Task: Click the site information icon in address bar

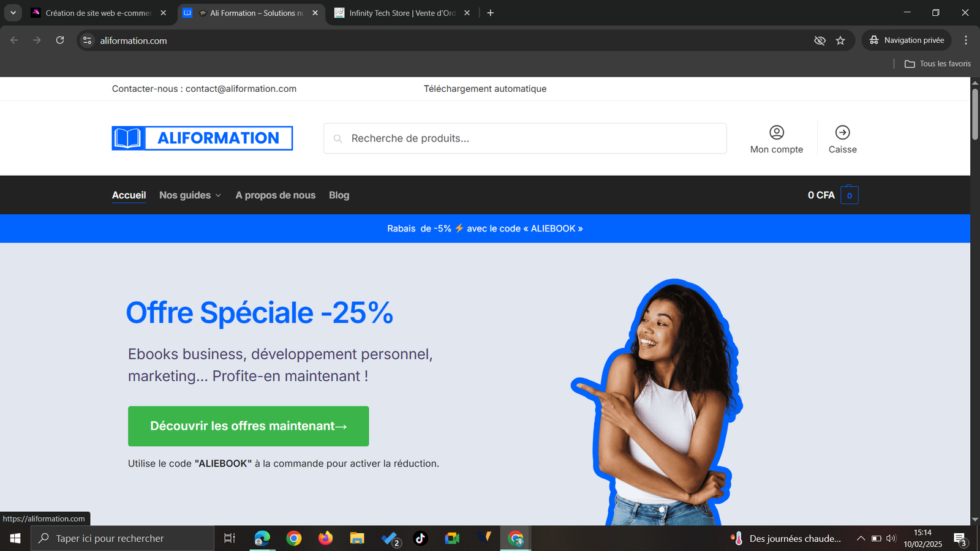Action: (88, 40)
